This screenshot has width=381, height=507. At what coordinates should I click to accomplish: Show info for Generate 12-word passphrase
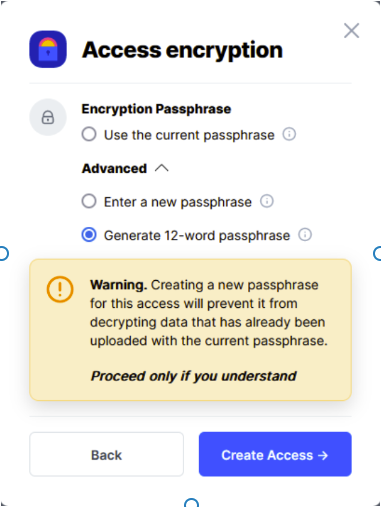[x=305, y=235]
